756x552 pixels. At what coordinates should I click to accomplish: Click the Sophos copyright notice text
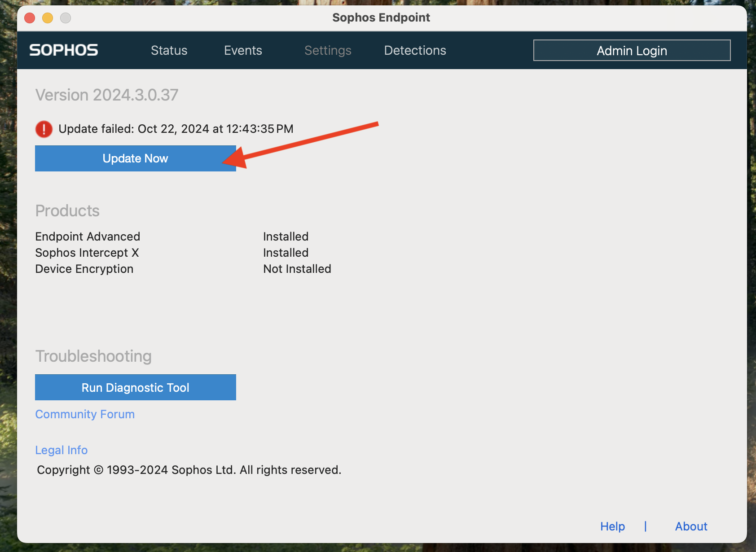tap(189, 470)
